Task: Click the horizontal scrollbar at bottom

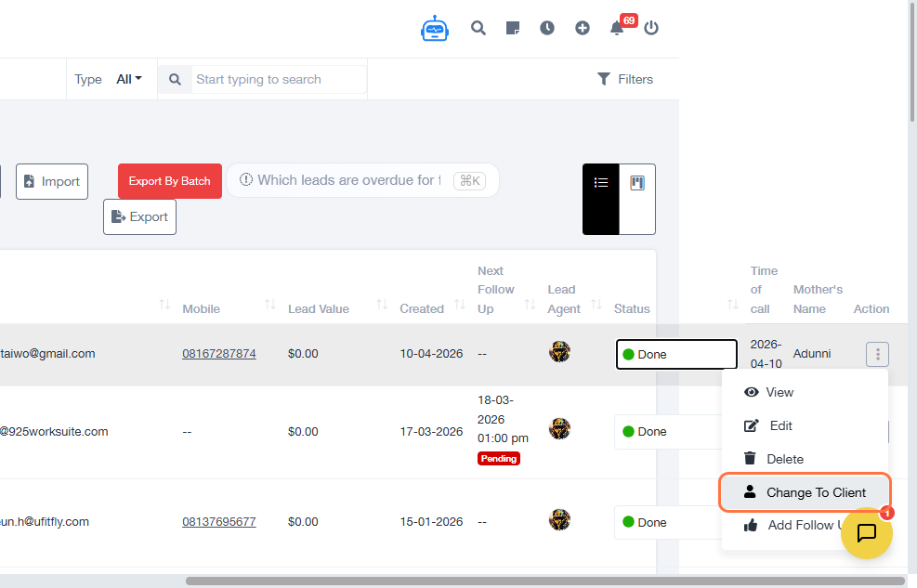Action: pyautogui.click(x=544, y=581)
